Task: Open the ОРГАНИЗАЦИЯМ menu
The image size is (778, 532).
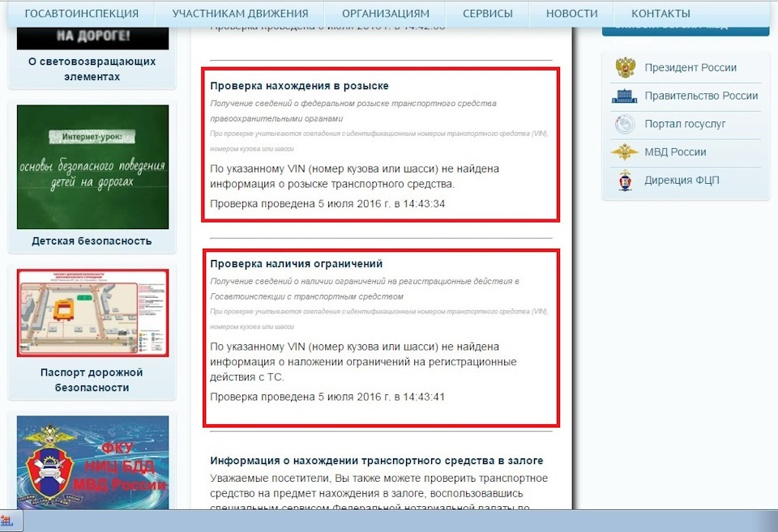Action: (386, 14)
